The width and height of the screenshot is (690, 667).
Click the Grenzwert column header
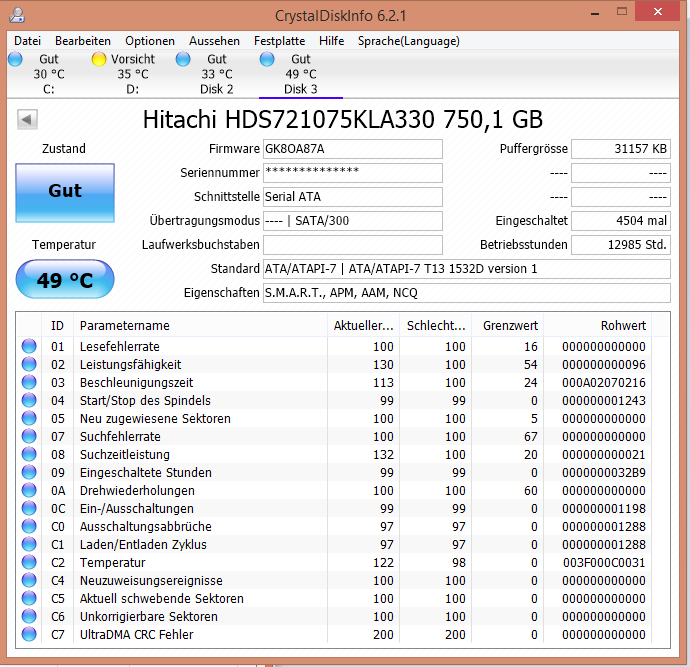508,326
